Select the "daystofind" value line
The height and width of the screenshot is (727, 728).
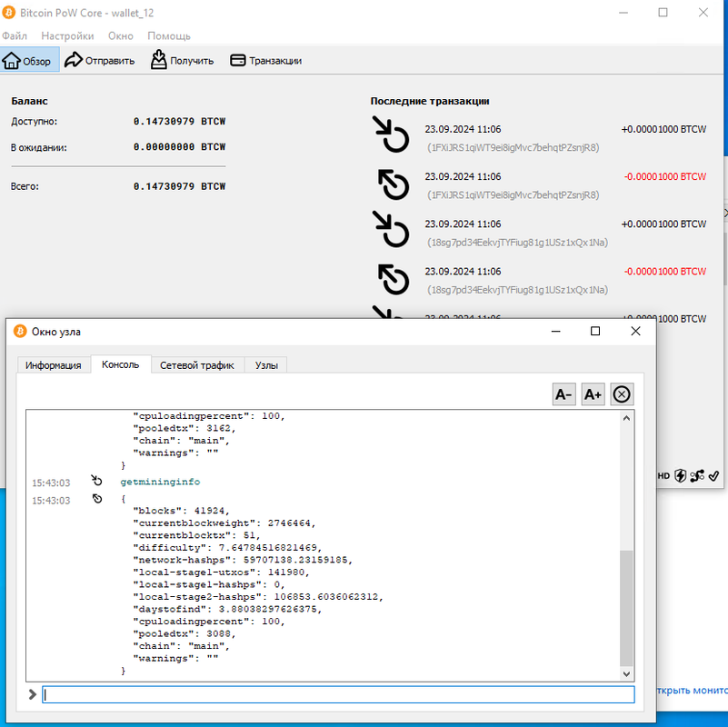[x=227, y=609]
